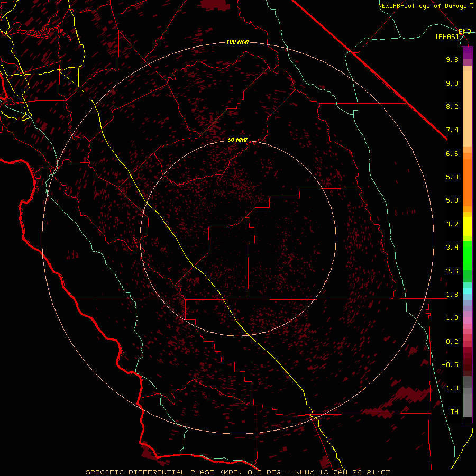The image size is (476, 476).
Task: Click the purple swatch atop the color bar
Action: tap(467, 53)
